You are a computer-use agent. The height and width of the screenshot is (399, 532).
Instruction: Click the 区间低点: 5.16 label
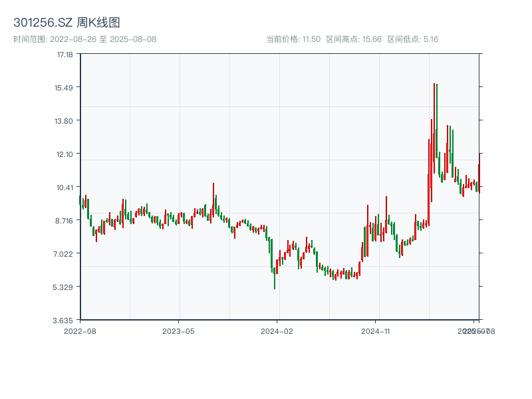click(413, 39)
